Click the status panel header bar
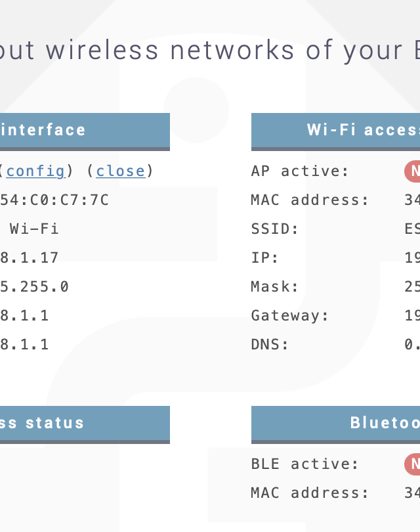420x532 pixels. coord(85,423)
